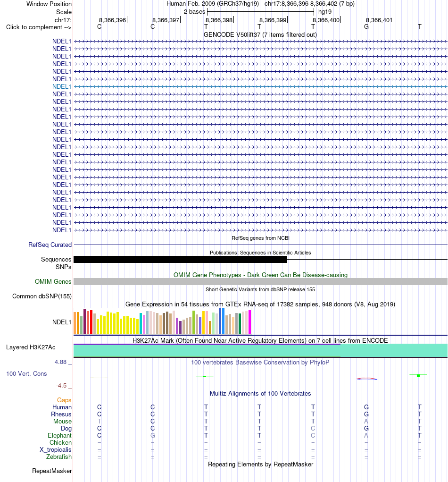
Task: Click the 8,366,399 ruler position
Action: [273, 20]
